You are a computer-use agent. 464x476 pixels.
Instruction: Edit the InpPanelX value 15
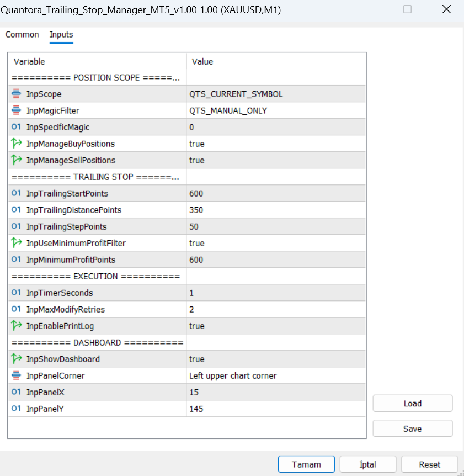point(276,392)
